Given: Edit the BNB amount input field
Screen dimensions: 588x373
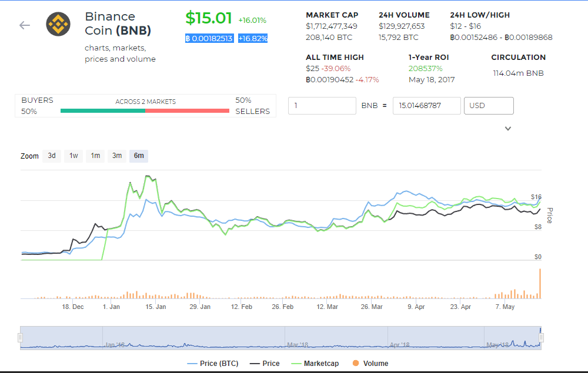Looking at the screenshot, I should click(322, 106).
